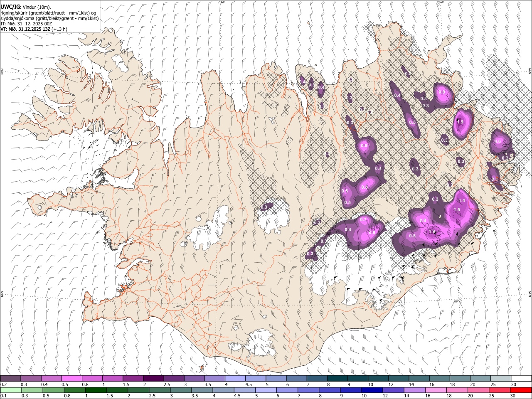Screen dimensions: 532x399
Task: Click the 'rigning/skúrir' legend description line
Action: (48, 13)
